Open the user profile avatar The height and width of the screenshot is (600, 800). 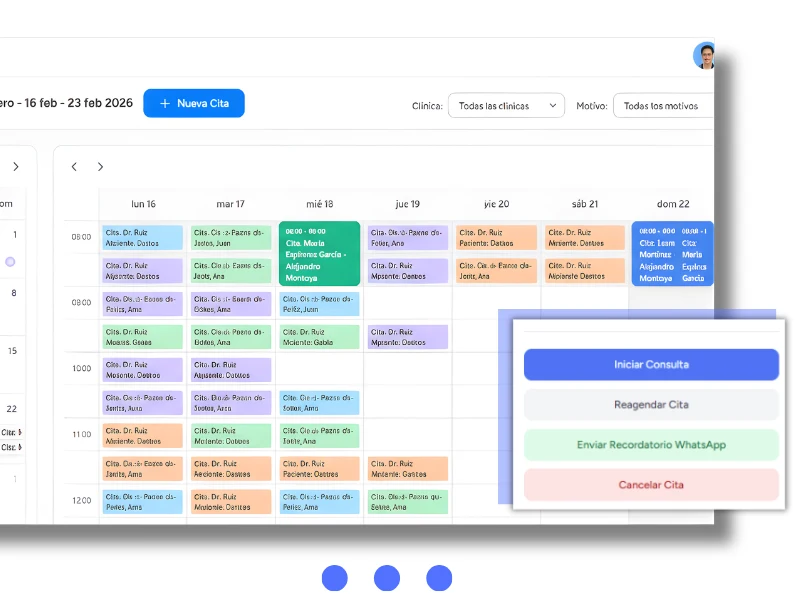tap(706, 56)
